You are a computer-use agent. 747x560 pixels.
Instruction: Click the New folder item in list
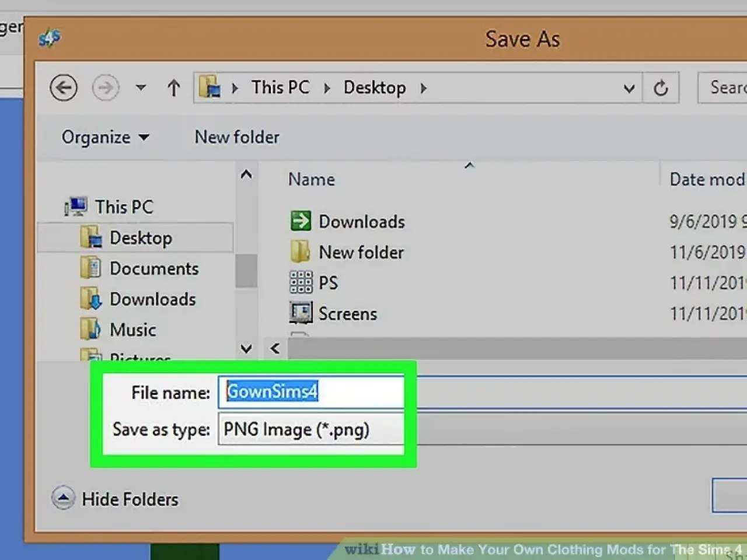tap(361, 253)
